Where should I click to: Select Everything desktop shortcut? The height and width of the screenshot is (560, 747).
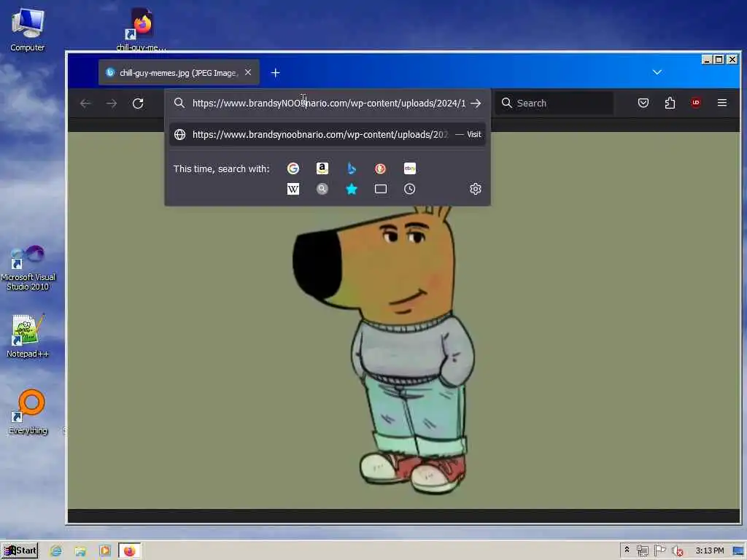coord(28,413)
